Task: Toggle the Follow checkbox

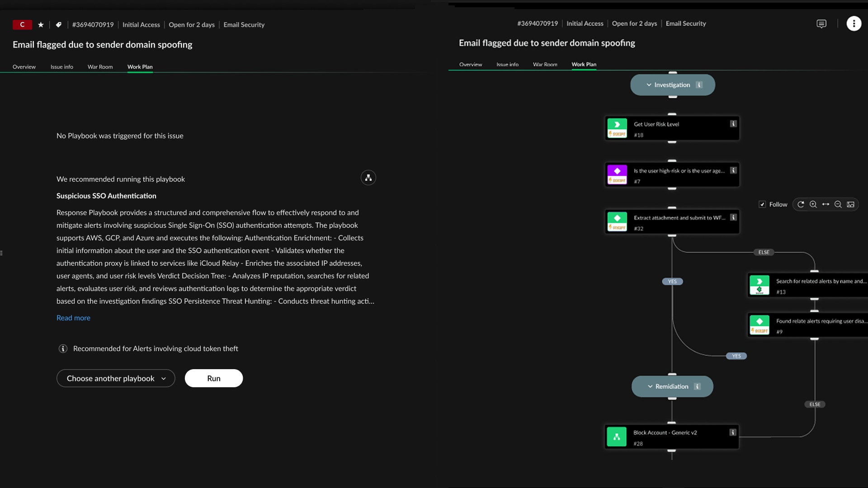Action: 762,204
